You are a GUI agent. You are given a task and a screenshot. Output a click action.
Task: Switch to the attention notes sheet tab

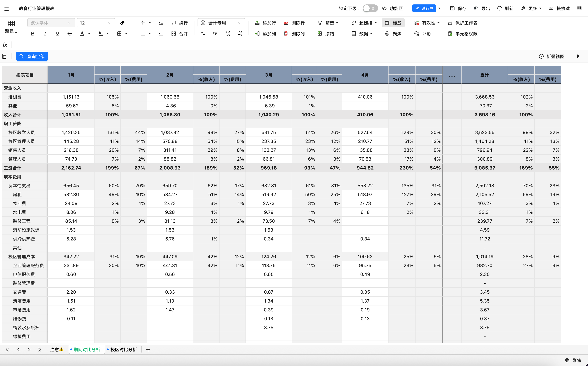click(x=56, y=350)
